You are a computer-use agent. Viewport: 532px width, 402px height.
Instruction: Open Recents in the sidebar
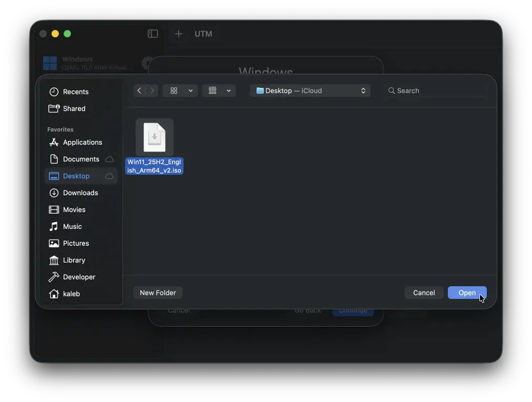(81, 92)
